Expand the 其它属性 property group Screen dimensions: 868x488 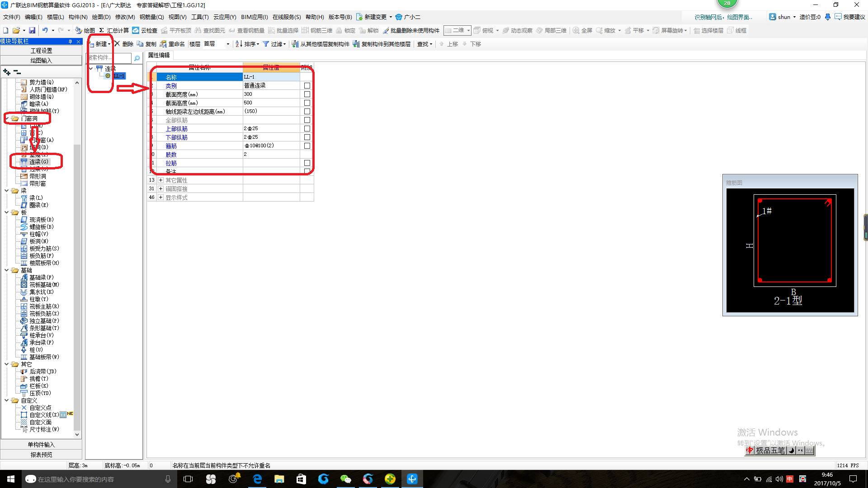[x=160, y=180]
